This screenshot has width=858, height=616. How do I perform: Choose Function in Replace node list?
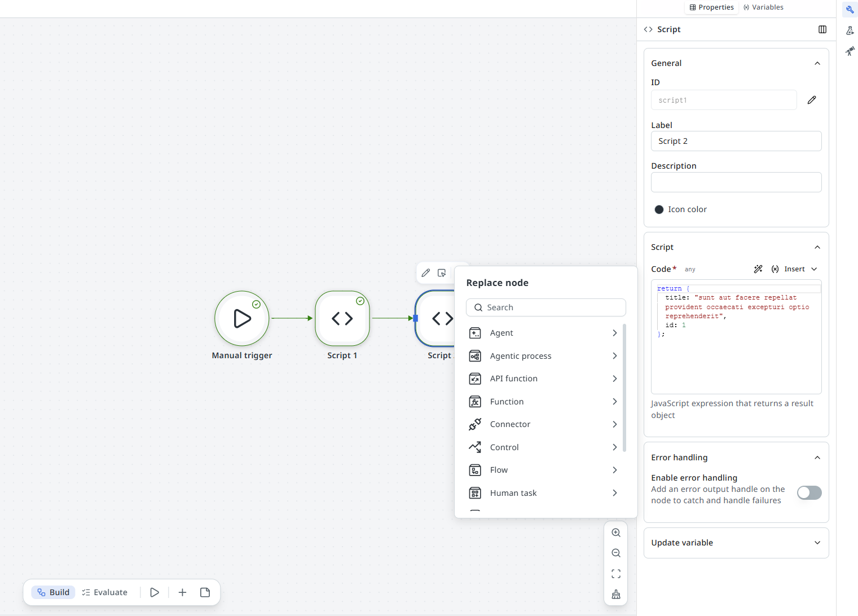coord(543,402)
